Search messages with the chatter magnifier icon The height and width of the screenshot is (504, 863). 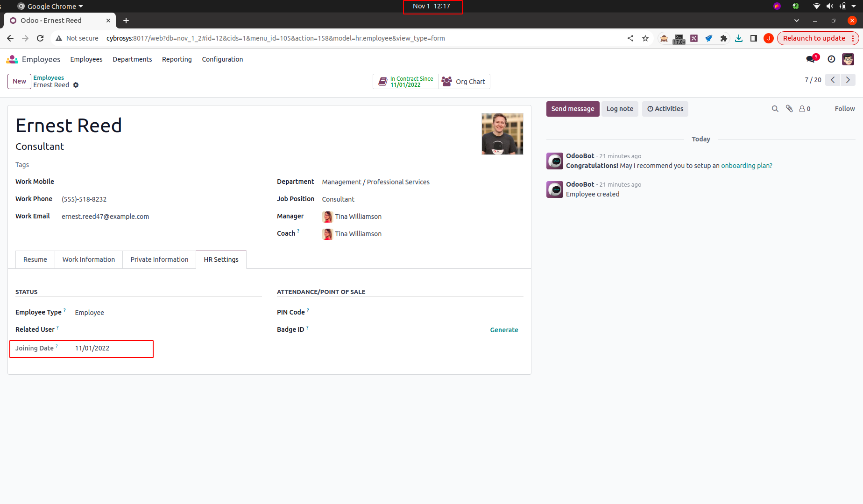coord(775,109)
